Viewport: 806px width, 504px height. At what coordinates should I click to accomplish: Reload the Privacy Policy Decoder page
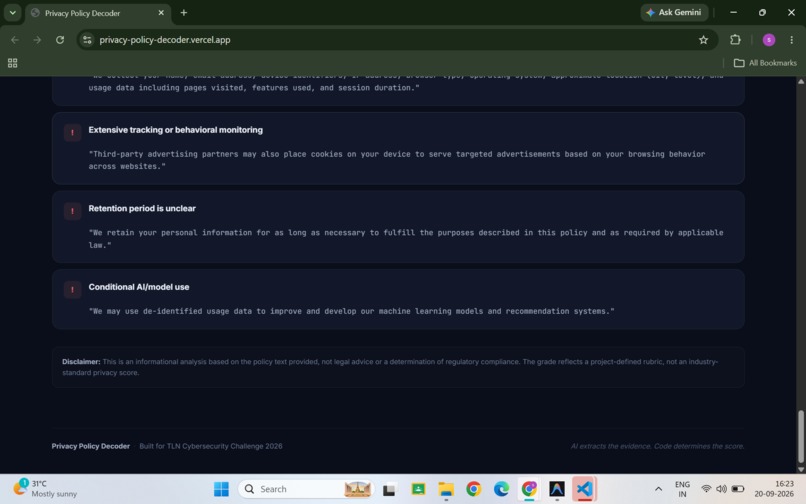[60, 40]
